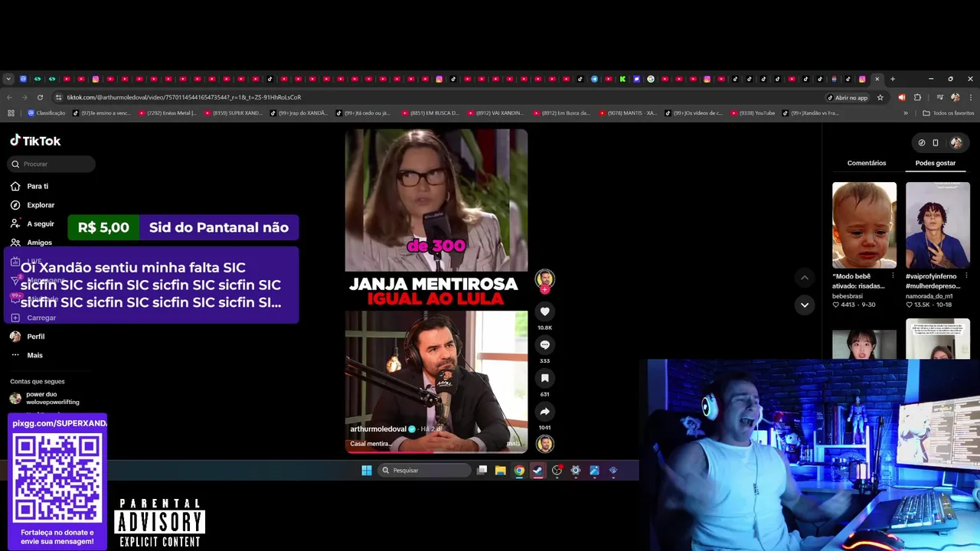The height and width of the screenshot is (551, 980).
Task: Open options for the #vaiprofyinferno card
Action: [966, 275]
